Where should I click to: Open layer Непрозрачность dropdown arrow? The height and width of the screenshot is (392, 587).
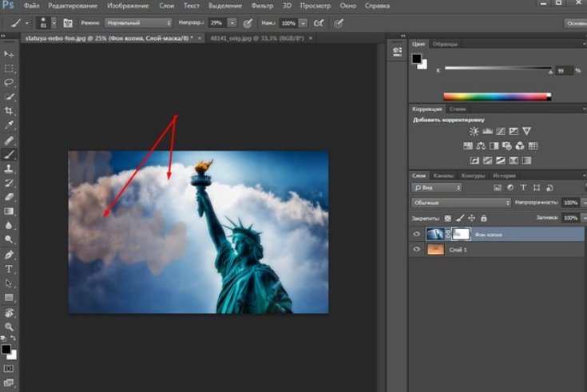(584, 203)
